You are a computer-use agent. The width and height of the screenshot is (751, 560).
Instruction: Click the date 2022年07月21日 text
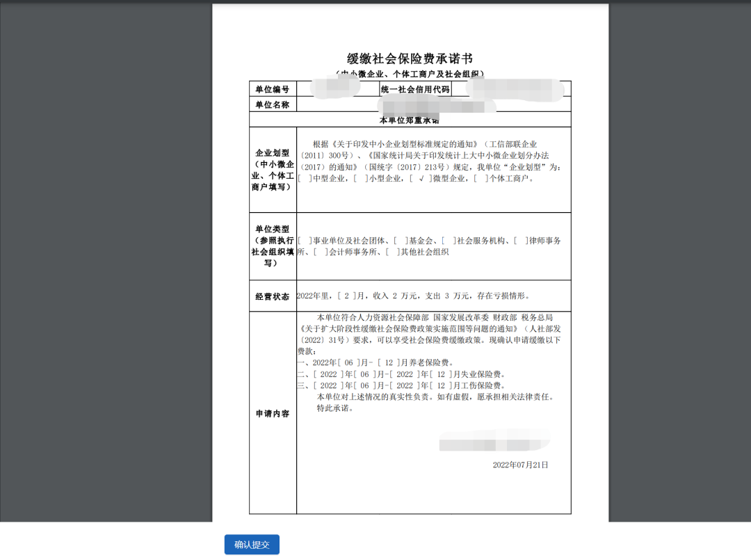click(520, 465)
